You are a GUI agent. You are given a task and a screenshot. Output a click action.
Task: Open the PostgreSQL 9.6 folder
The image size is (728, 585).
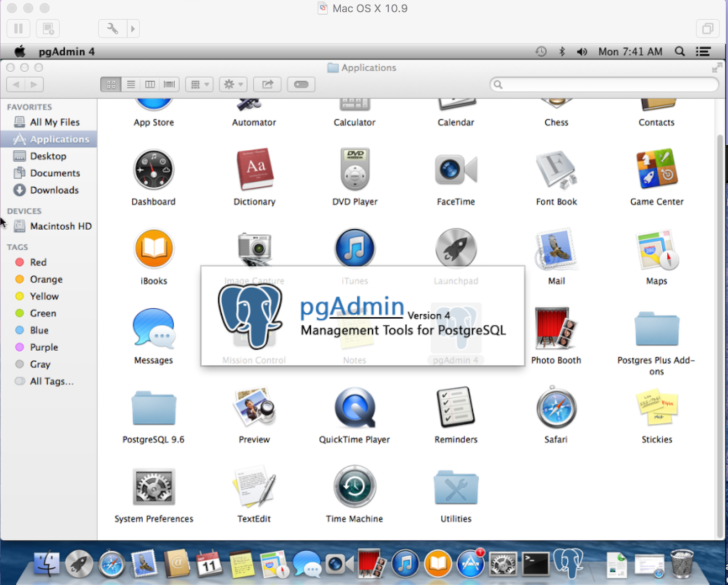(x=153, y=408)
